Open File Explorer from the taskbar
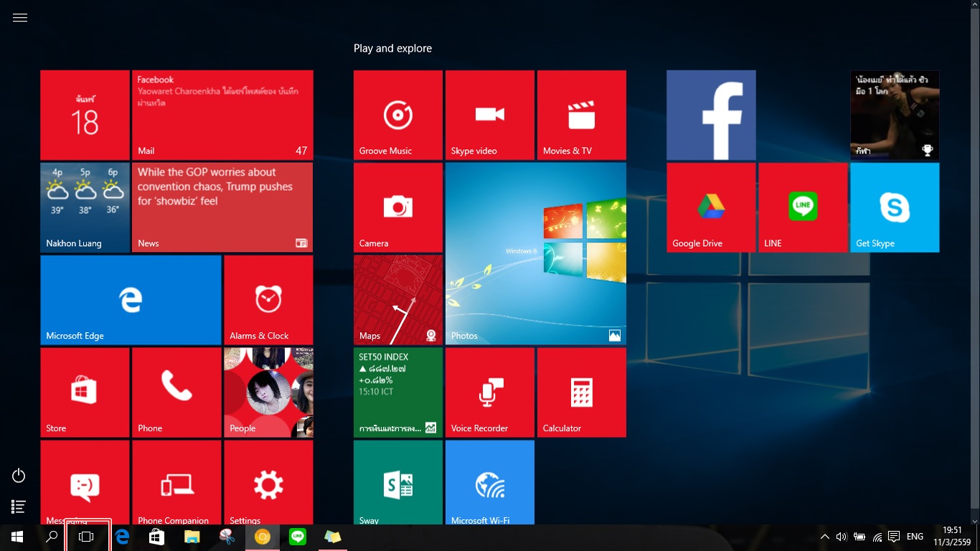 (192, 537)
